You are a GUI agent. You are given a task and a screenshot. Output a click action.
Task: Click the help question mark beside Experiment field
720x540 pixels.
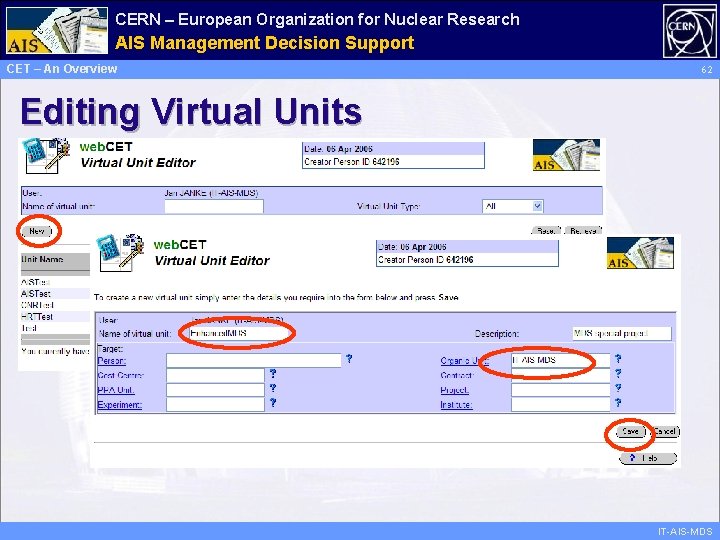(273, 403)
